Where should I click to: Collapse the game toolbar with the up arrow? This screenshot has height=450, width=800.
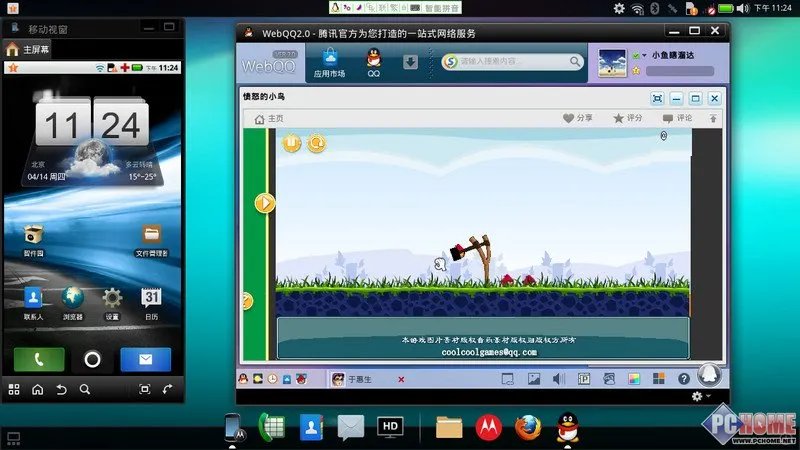[713, 118]
